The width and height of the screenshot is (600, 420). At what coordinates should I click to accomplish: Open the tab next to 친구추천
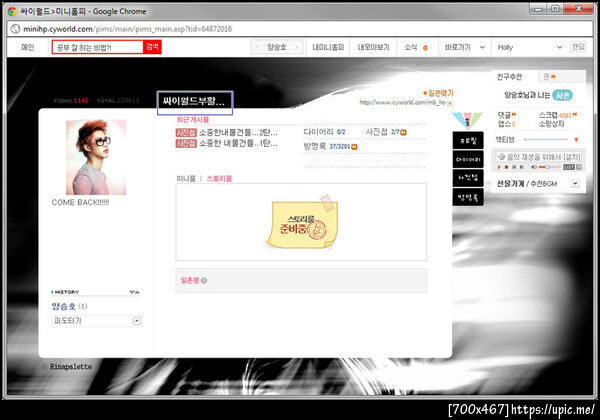click(561, 77)
